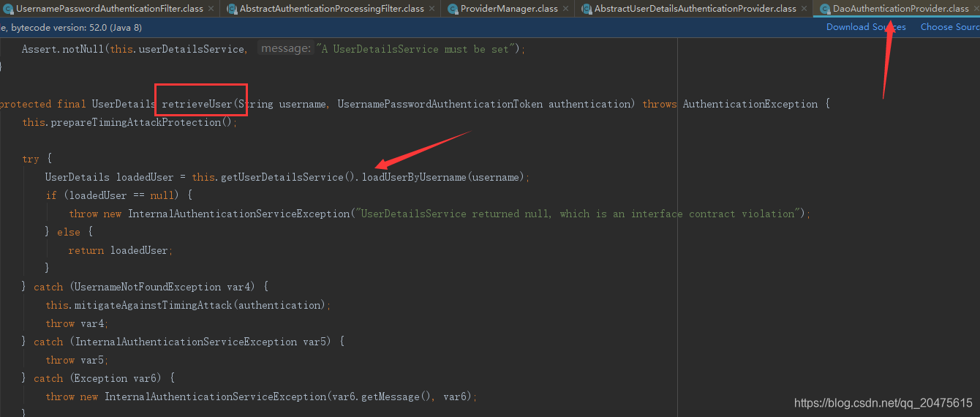
Task: Close the AbstractAuthenticationProcessingFilter.class tab
Action: pyautogui.click(x=432, y=9)
